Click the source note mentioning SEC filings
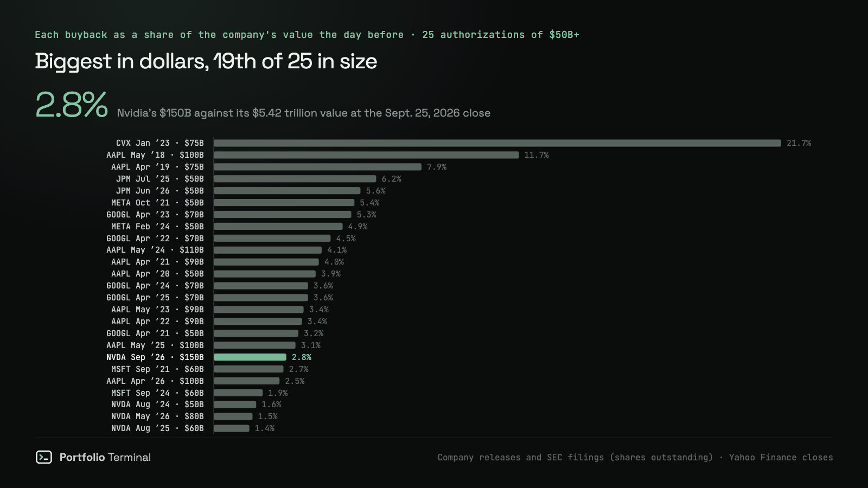This screenshot has height=488, width=868. coord(635,457)
